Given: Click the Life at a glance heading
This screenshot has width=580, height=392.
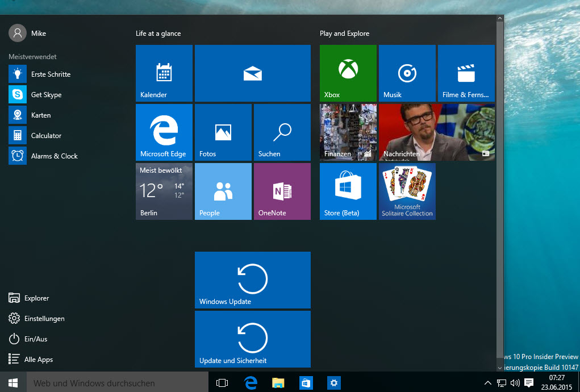Looking at the screenshot, I should click(x=158, y=34).
